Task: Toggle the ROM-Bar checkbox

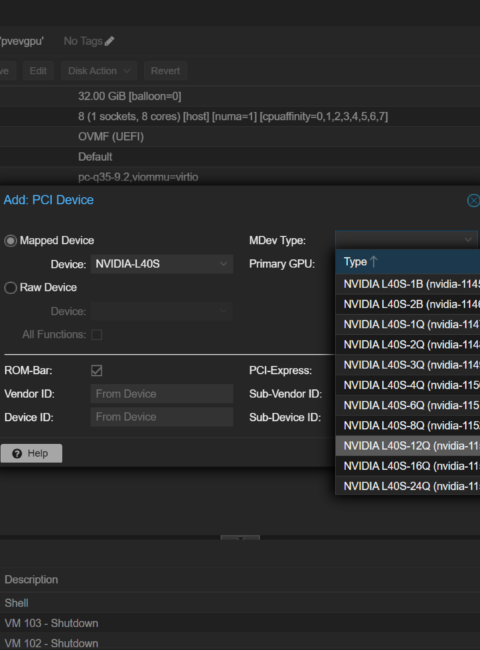Action: pos(97,371)
